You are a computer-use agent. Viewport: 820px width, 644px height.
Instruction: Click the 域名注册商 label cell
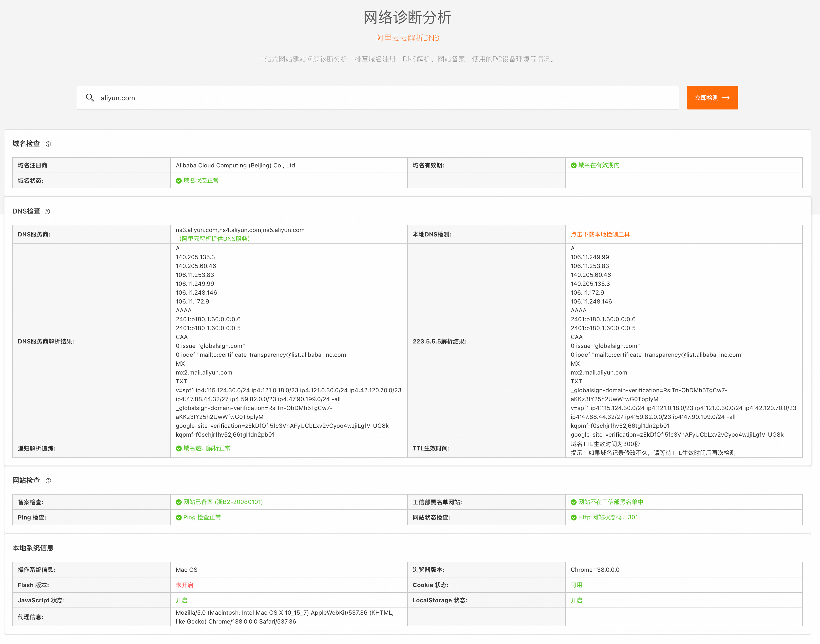(91, 165)
